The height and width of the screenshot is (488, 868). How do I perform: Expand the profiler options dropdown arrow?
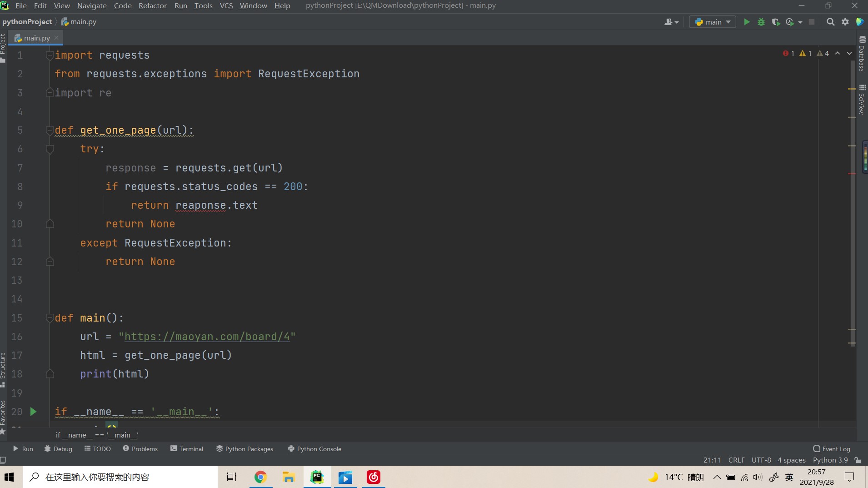800,22
